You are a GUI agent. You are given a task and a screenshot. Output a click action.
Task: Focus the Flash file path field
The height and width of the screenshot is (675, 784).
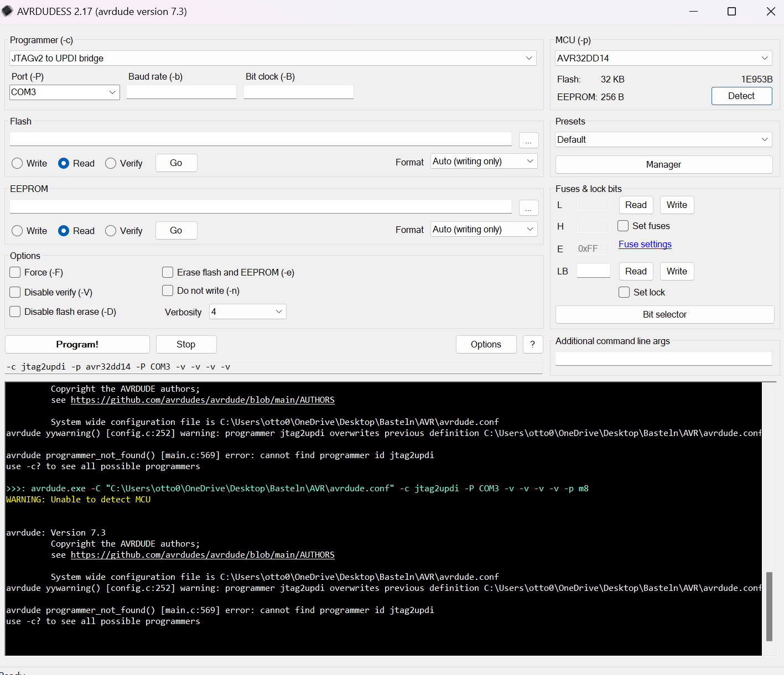click(x=261, y=139)
